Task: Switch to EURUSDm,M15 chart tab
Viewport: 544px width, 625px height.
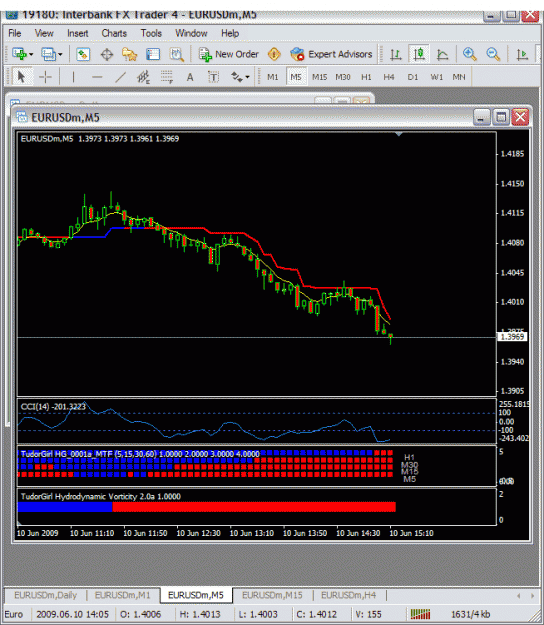Action: click(272, 595)
